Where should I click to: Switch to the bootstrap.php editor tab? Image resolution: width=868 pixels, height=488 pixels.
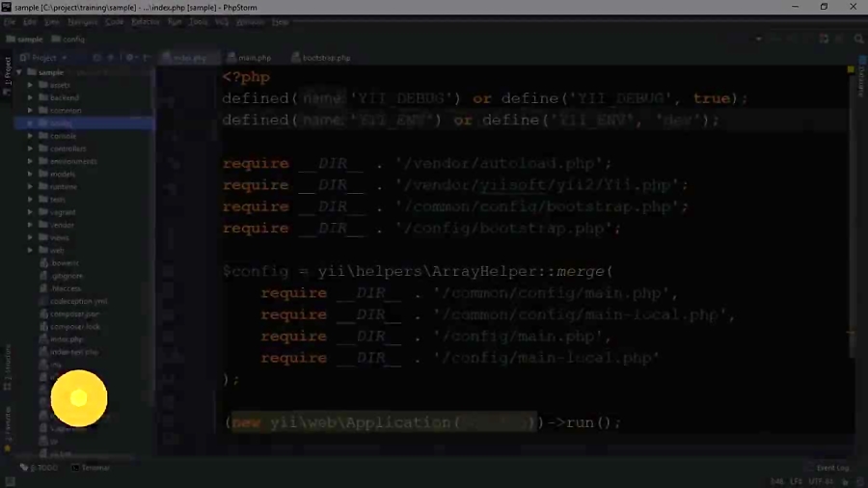pos(321,58)
